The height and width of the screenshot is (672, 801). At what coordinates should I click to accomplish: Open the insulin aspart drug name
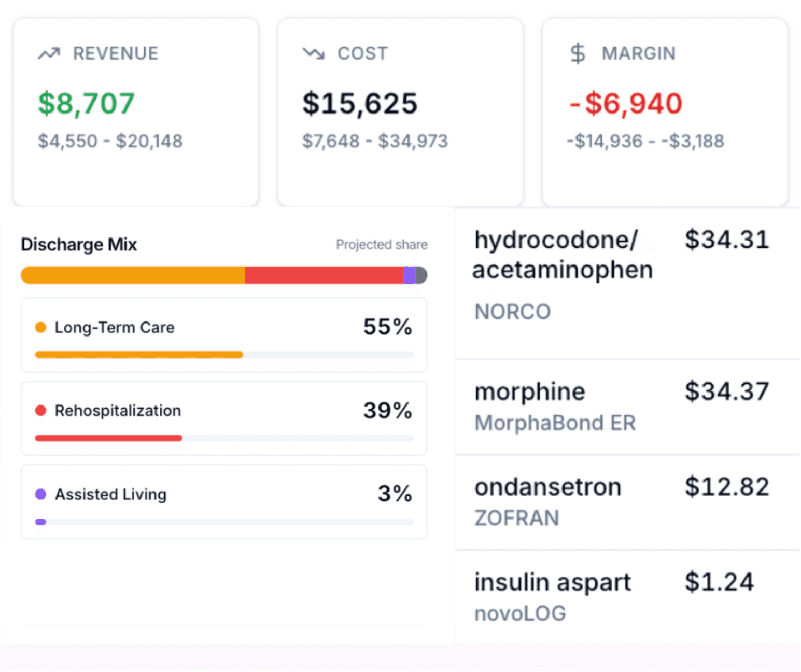553,583
